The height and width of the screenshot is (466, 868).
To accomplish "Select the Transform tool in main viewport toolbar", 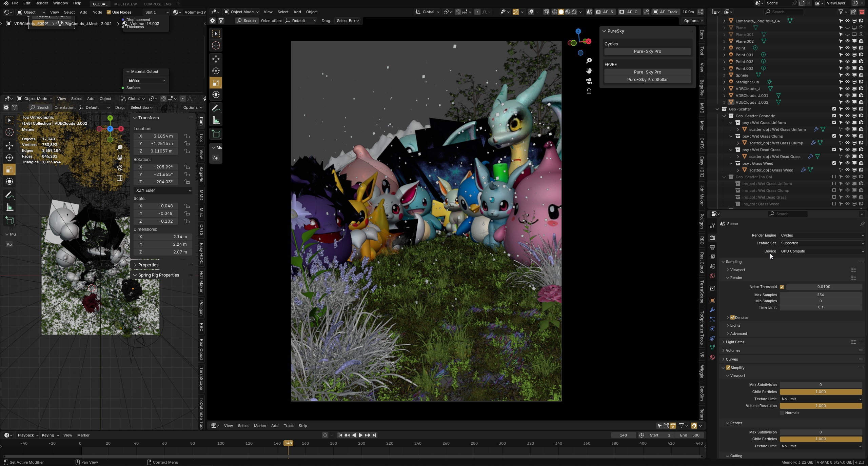I will (216, 95).
